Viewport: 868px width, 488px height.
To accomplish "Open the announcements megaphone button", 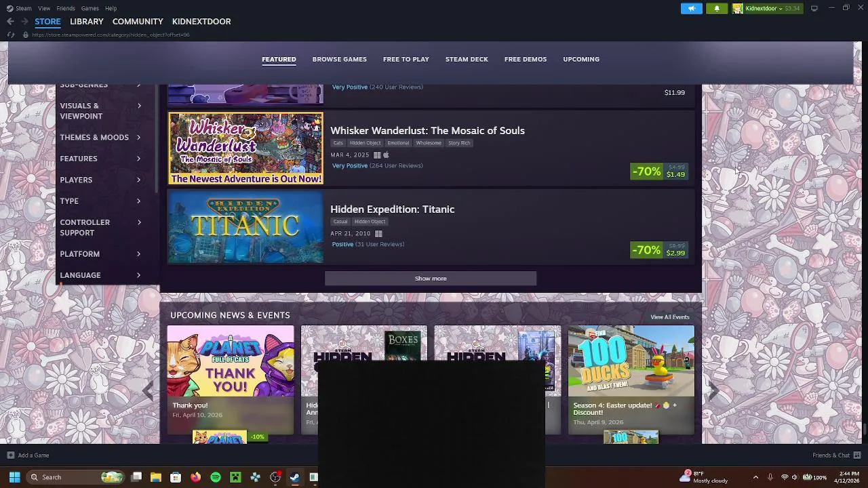I will pyautogui.click(x=692, y=8).
